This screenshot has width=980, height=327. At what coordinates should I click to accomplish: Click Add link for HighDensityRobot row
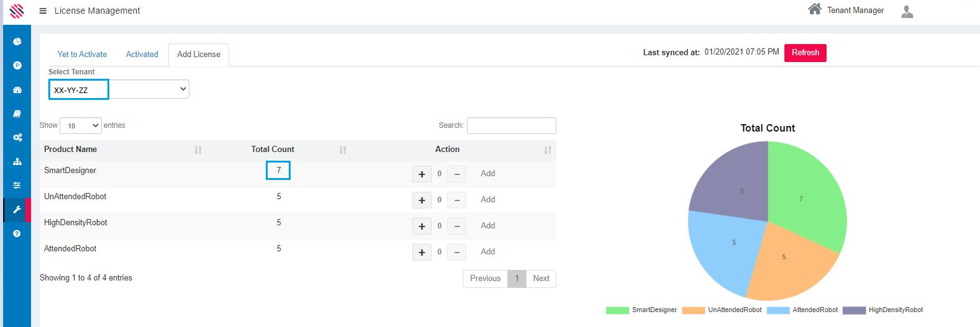click(x=488, y=226)
